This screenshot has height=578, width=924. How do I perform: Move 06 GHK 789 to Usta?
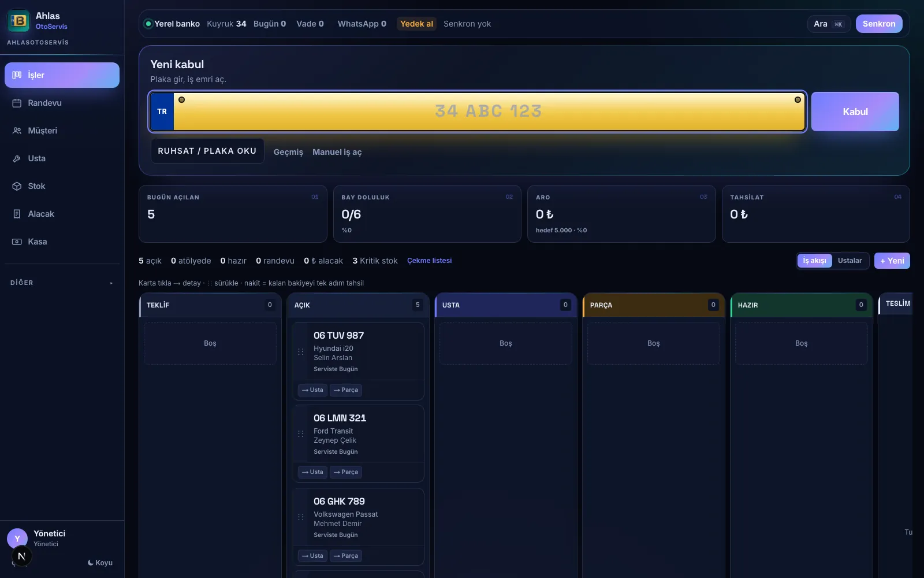tap(312, 556)
